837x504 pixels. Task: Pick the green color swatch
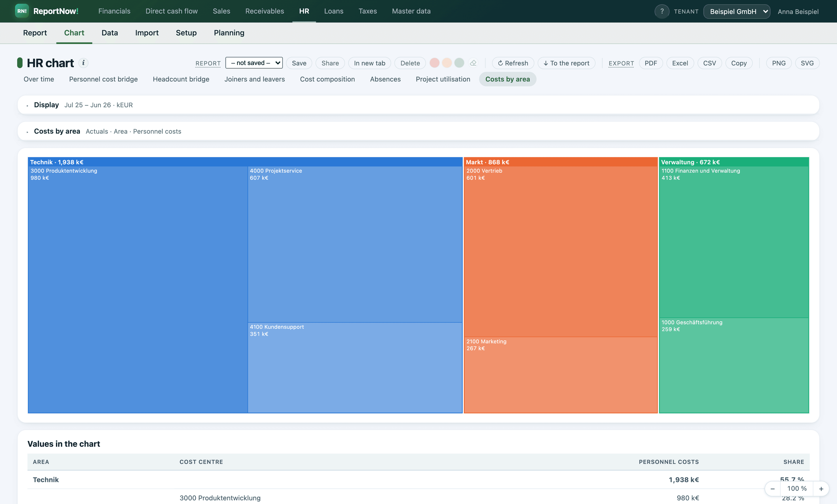coord(459,63)
